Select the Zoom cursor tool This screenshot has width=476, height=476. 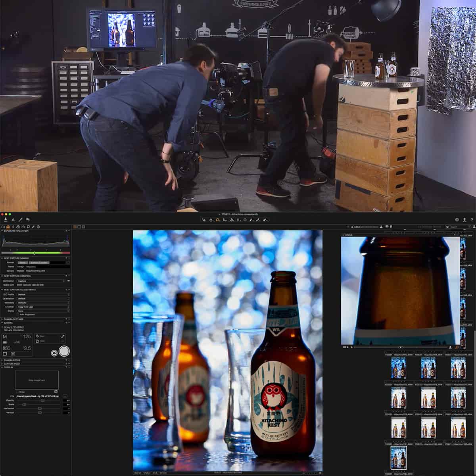coord(217,219)
